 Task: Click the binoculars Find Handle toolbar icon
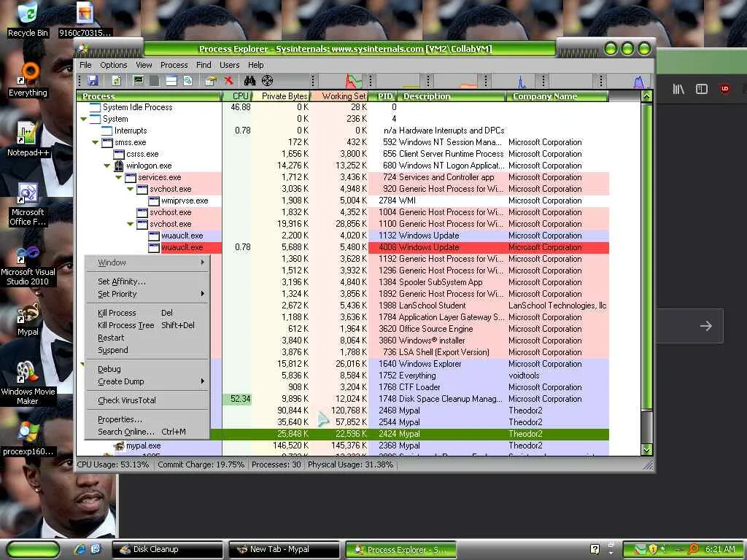pyautogui.click(x=249, y=80)
